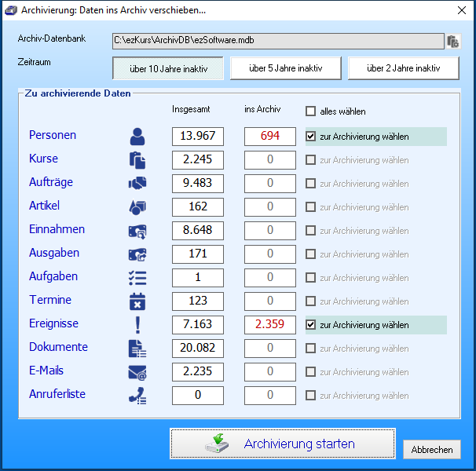
Task: Click the Anruferliste phone icon
Action: coord(137,396)
